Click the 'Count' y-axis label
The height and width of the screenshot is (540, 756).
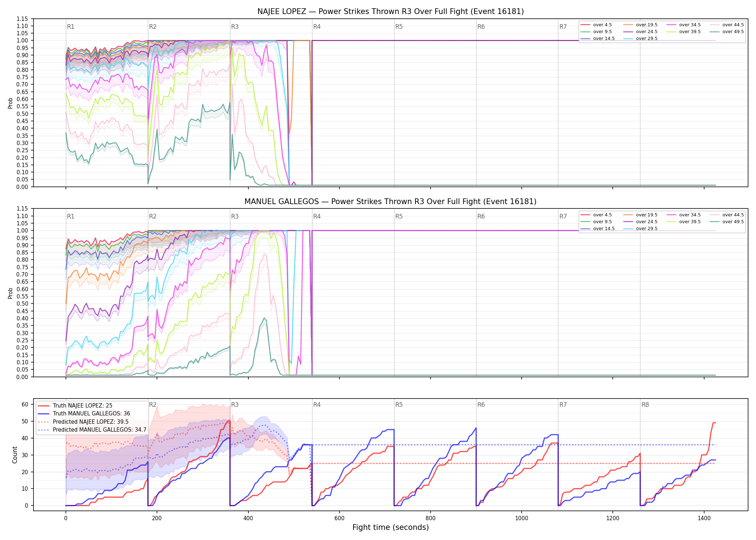pyautogui.click(x=15, y=455)
